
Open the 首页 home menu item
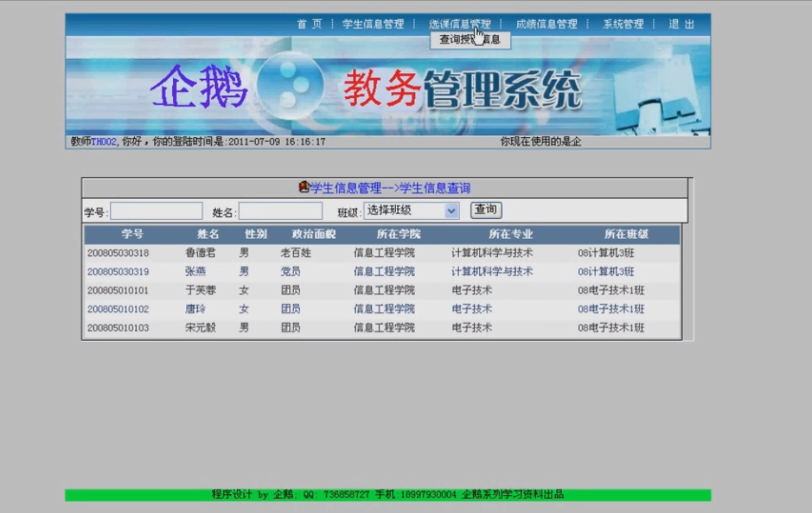pyautogui.click(x=309, y=24)
